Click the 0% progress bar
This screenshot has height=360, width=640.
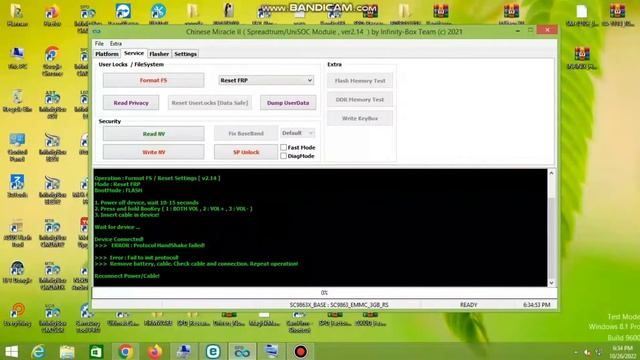[x=324, y=293]
